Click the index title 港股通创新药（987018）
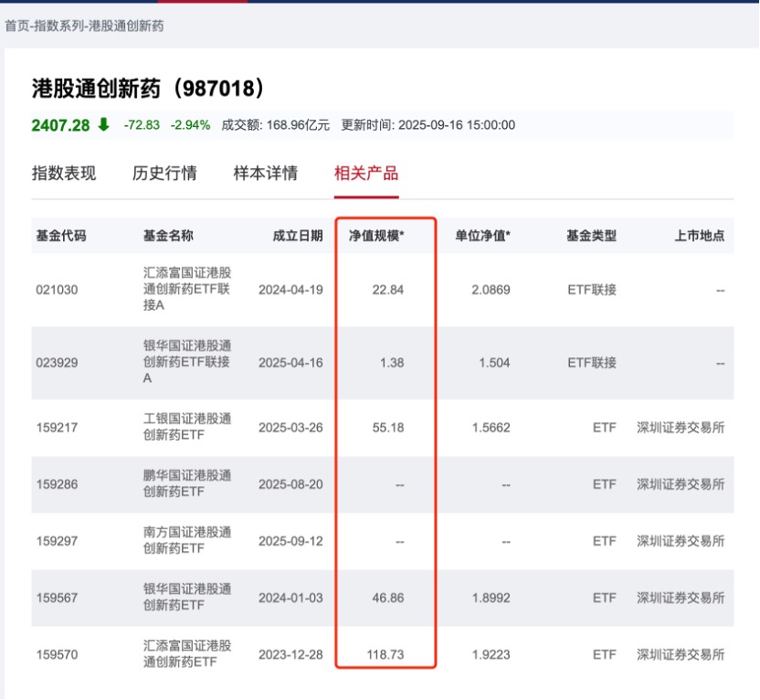760x700 pixels. (x=151, y=89)
